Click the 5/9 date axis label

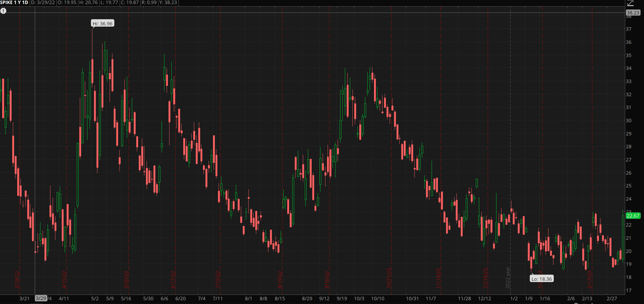coord(110,298)
